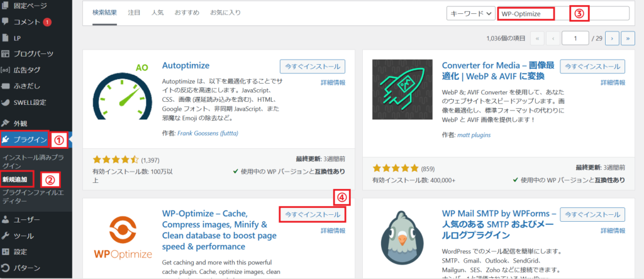Click the パターン sync icon

click(x=5, y=268)
